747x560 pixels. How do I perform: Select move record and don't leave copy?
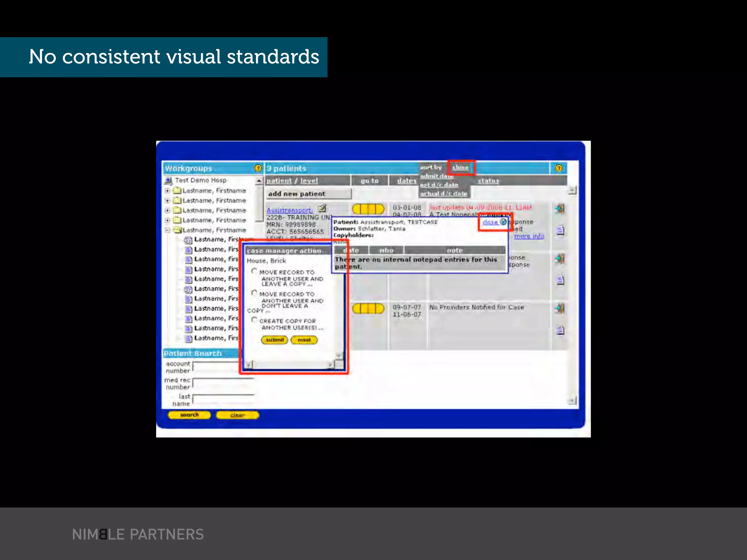(254, 293)
